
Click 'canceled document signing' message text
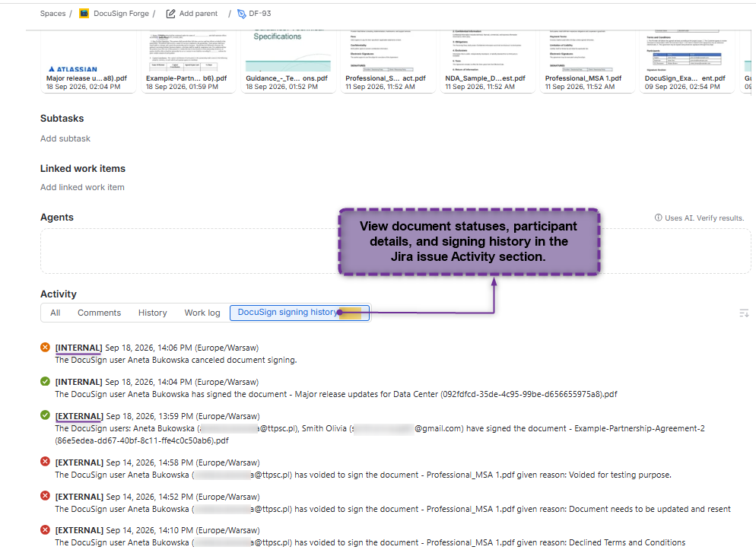pyautogui.click(x=244, y=360)
